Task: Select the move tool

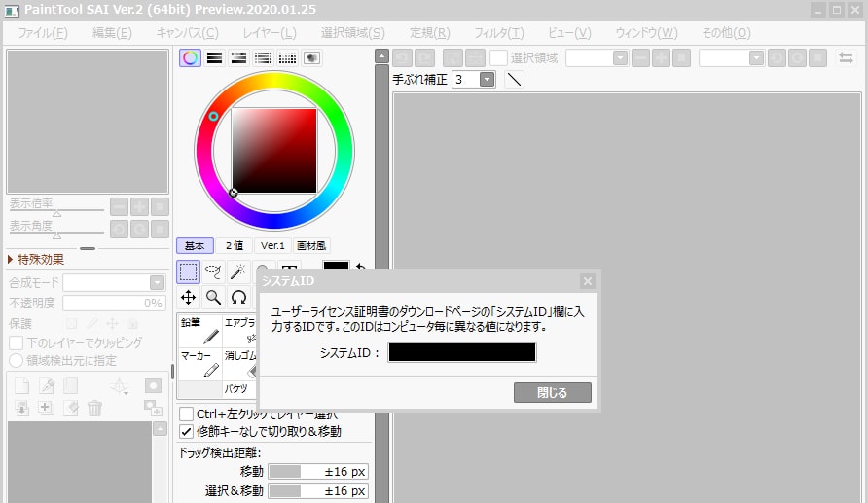Action: (x=188, y=297)
